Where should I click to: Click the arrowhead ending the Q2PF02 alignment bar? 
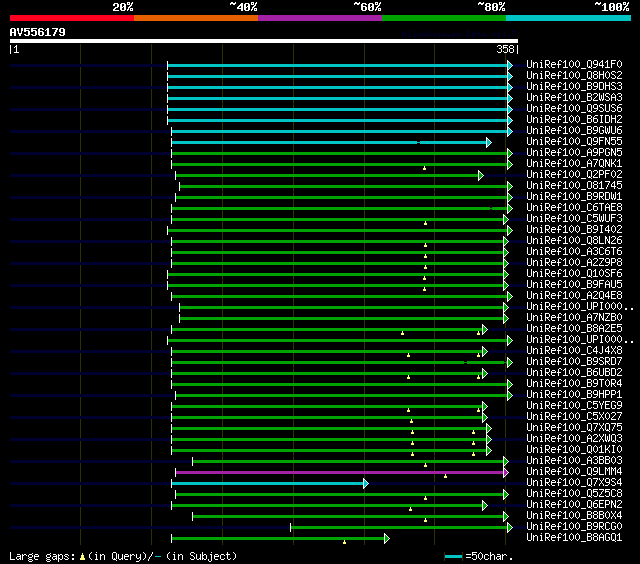481,175
